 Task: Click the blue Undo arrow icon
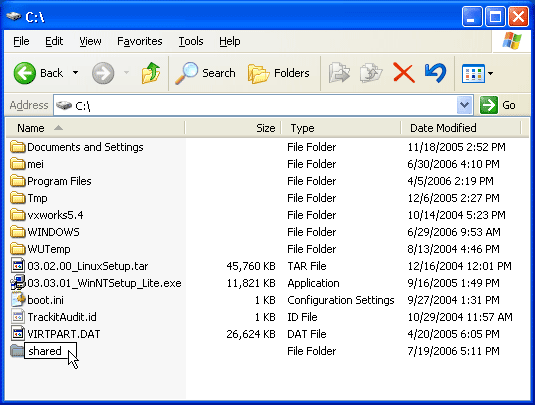coord(435,73)
